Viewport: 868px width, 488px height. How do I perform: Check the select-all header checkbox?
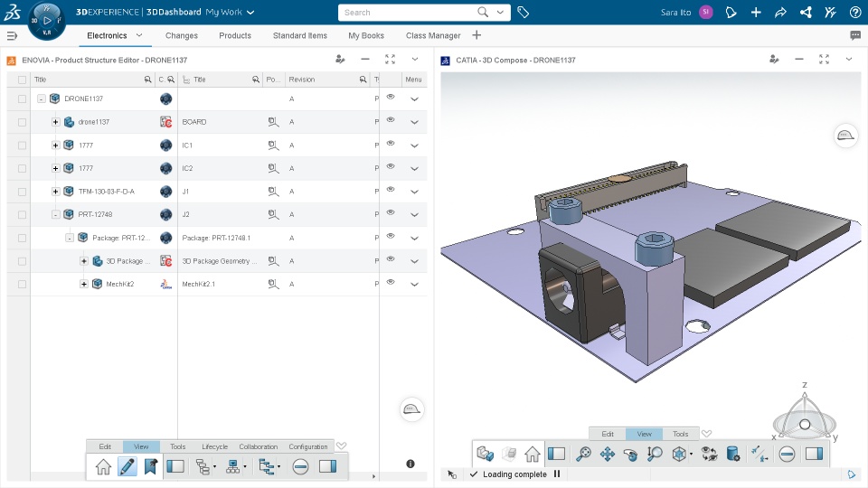click(x=22, y=80)
